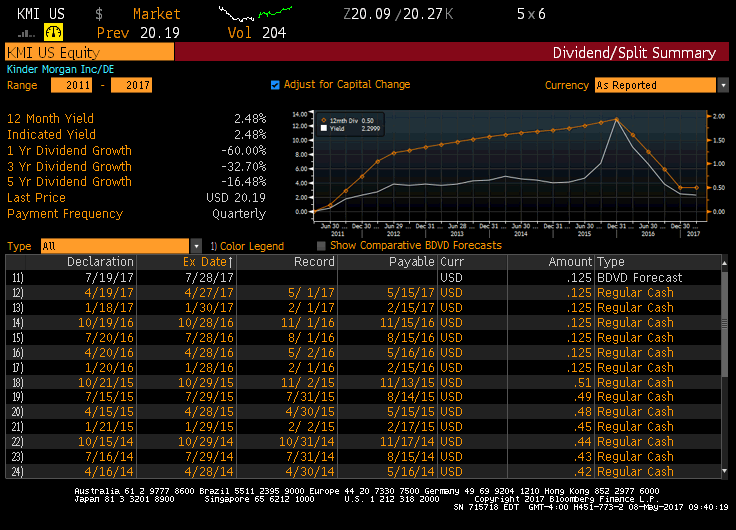Click the signal bars icon beside gauge
The width and height of the screenshot is (736, 530).
pos(26,33)
